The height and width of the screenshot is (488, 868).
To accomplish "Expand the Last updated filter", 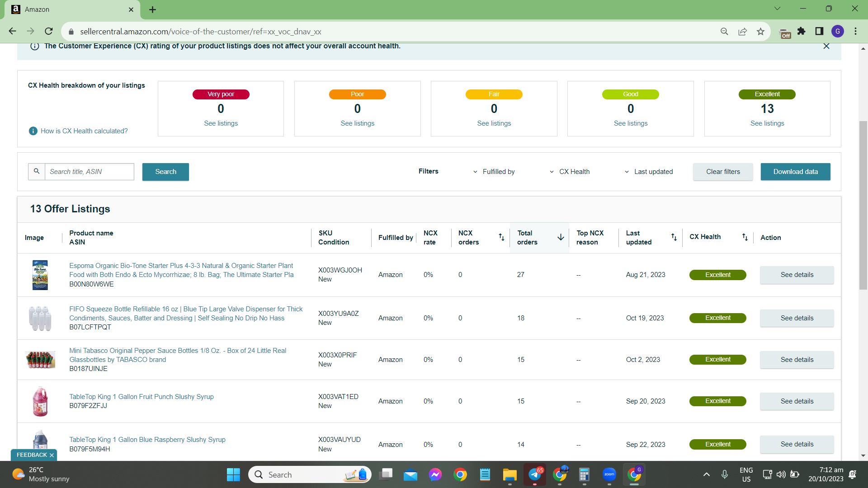I will 649,172.
